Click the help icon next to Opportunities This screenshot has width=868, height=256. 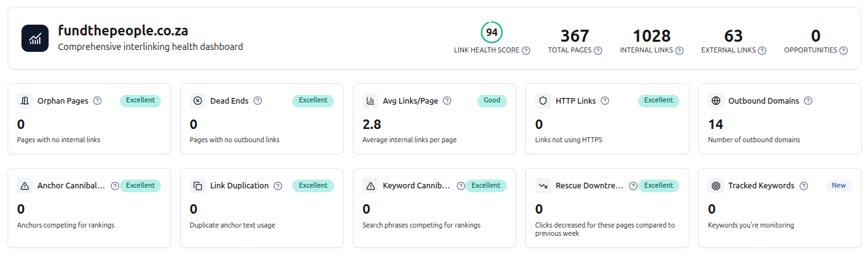click(x=843, y=51)
